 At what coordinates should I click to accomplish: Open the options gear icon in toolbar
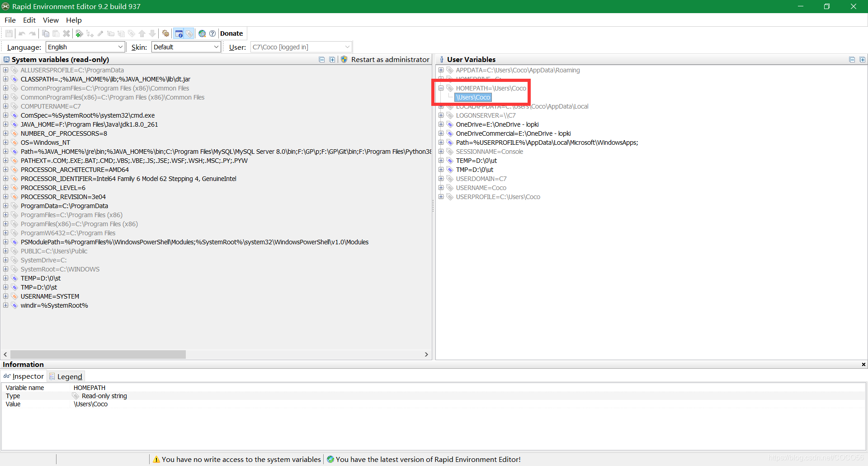click(x=166, y=33)
